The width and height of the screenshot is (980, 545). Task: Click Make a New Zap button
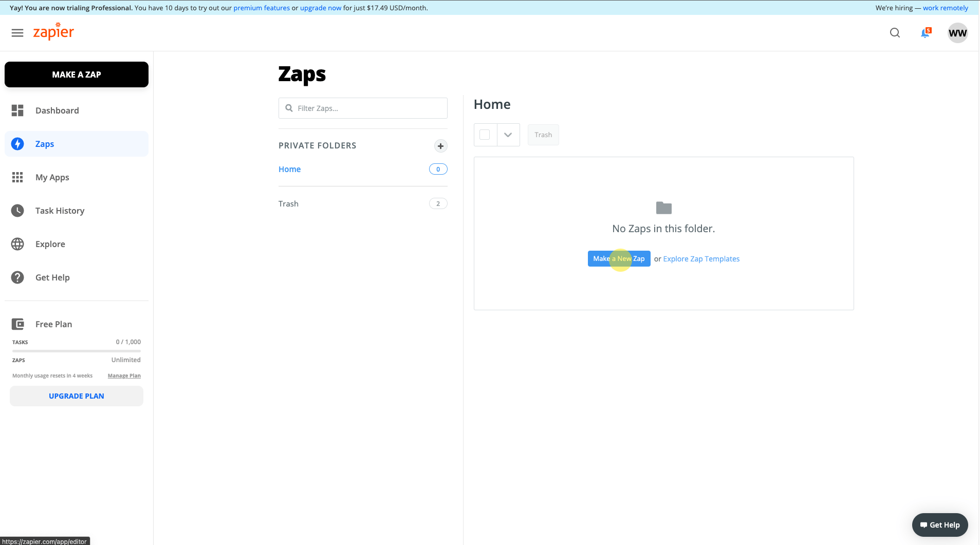[619, 258]
